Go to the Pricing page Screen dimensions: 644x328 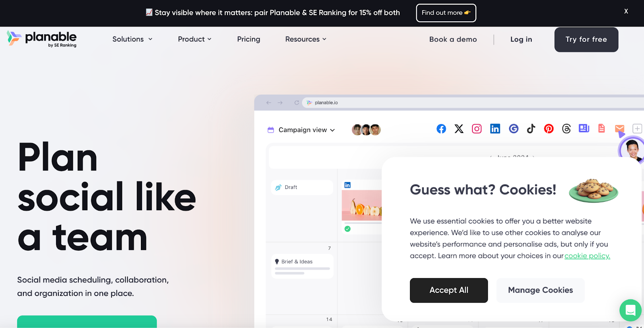(248, 39)
